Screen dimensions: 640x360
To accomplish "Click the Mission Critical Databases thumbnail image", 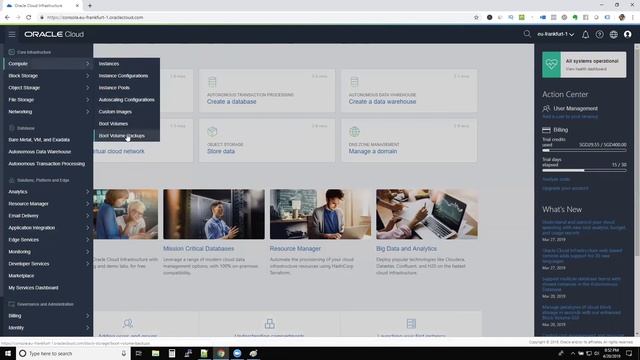I will point(214,214).
